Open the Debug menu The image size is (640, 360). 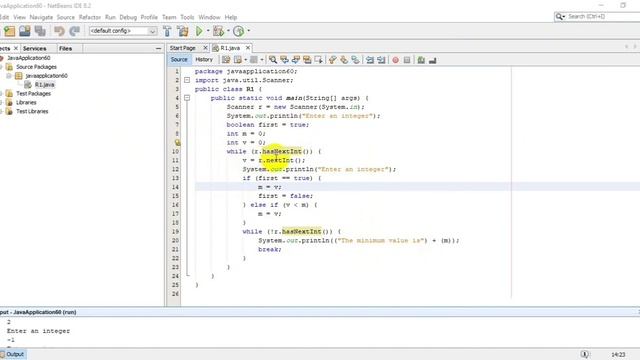(x=128, y=17)
